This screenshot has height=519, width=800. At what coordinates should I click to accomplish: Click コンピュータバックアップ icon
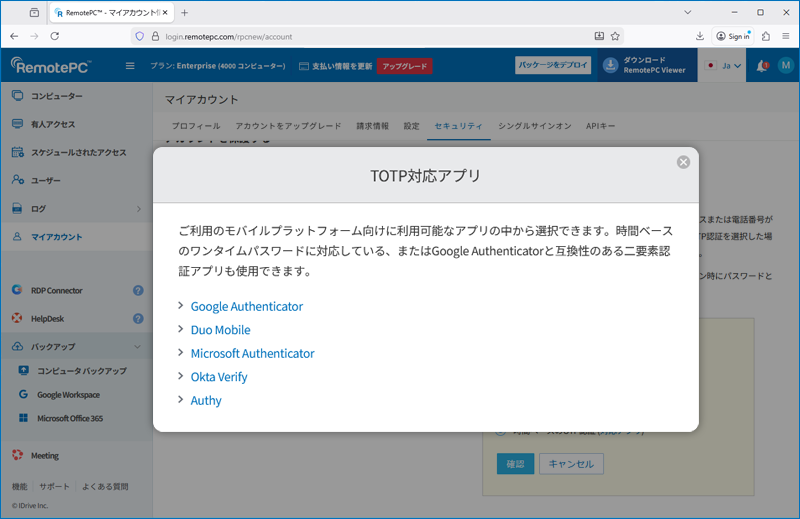point(23,370)
